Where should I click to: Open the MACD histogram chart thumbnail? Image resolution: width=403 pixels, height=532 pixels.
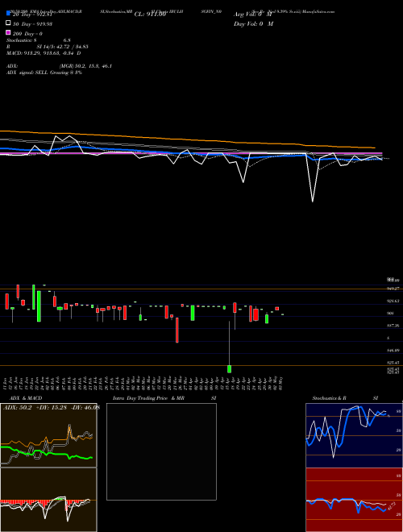point(48,500)
